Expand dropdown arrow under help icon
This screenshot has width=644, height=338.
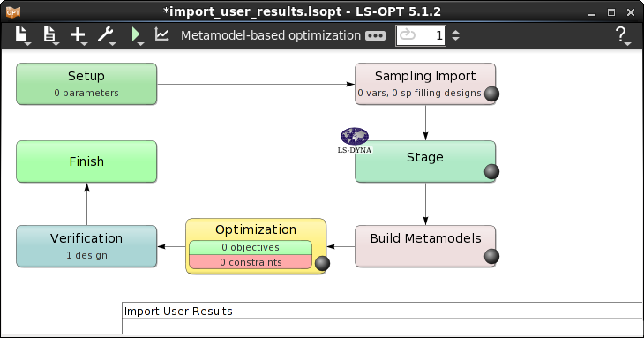pos(628,43)
